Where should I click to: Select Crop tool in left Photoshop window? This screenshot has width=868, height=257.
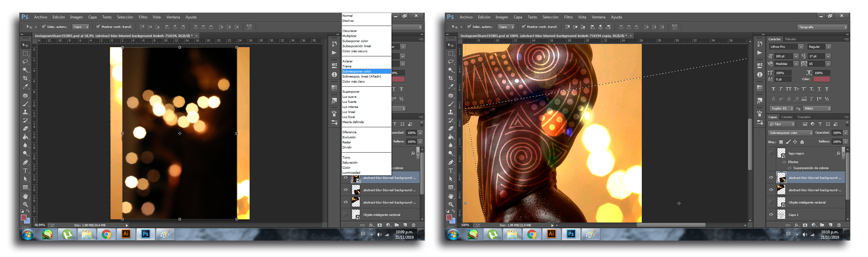click(25, 78)
